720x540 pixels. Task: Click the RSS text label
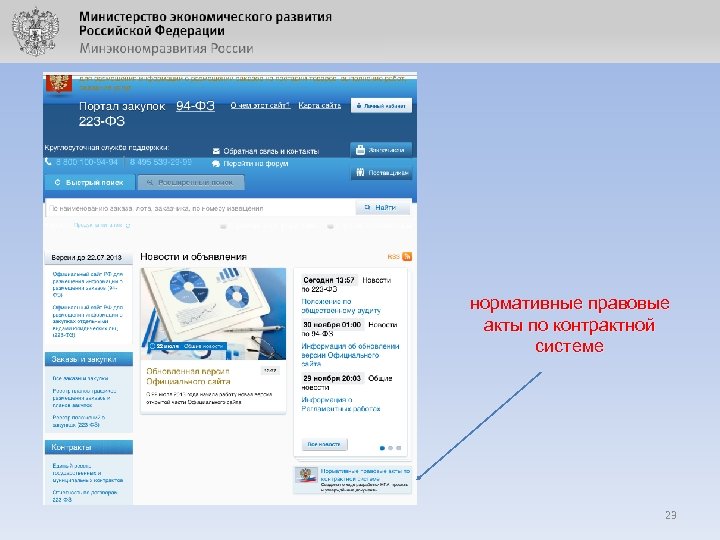[x=393, y=257]
